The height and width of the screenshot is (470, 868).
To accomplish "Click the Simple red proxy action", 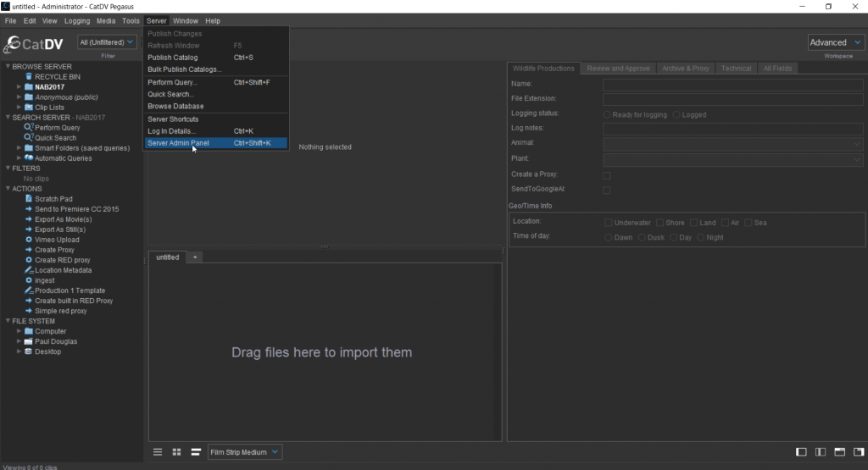I will (x=61, y=311).
